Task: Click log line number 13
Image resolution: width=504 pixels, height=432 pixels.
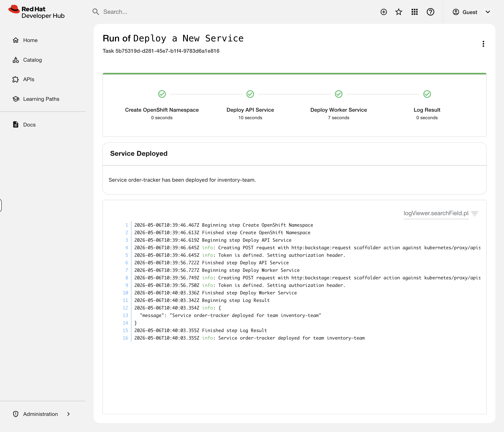Action: 125,315
